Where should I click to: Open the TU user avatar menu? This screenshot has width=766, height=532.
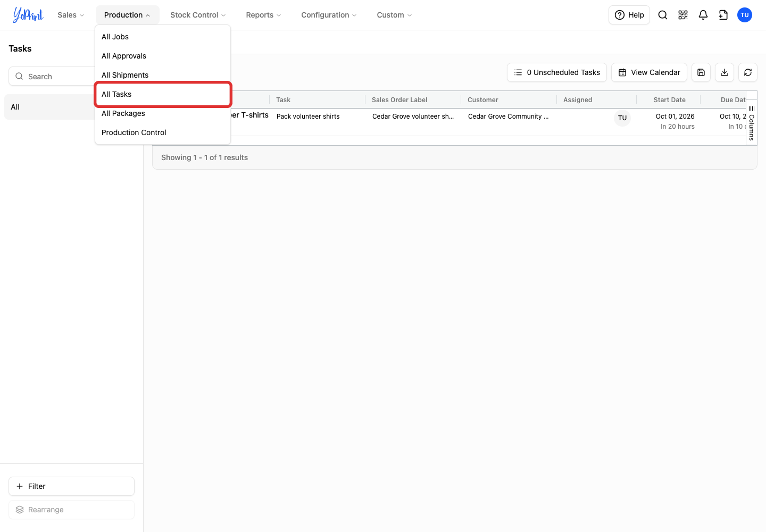tap(745, 15)
